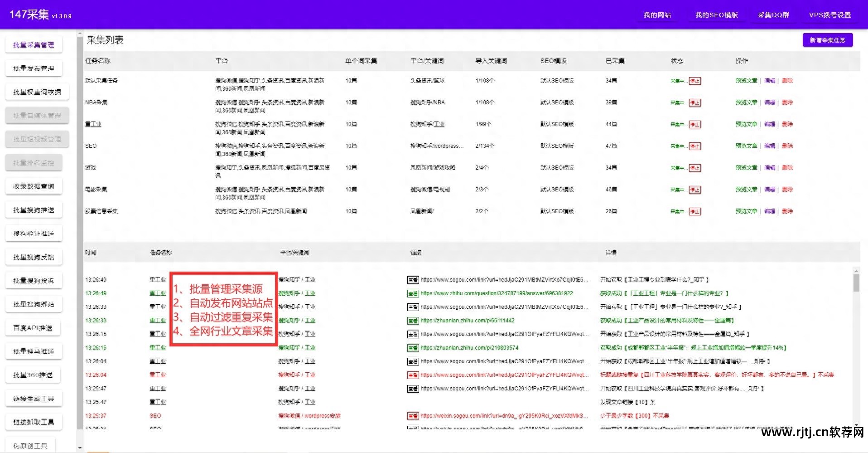The image size is (868, 453).
Task: Open VPS拨号设置 from the top bar
Action: 830,15
